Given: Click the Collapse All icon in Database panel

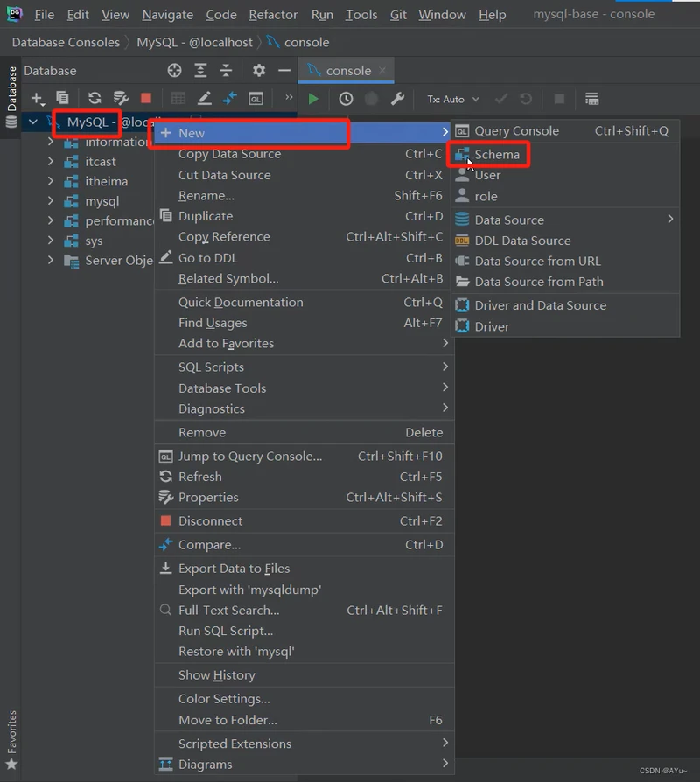Looking at the screenshot, I should 226,70.
